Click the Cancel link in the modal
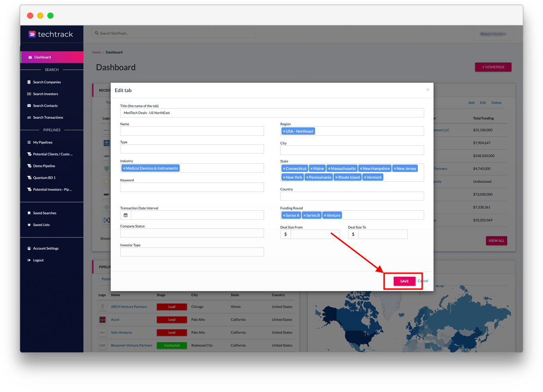Image resolution: width=543 pixels, height=392 pixels. 423,281
